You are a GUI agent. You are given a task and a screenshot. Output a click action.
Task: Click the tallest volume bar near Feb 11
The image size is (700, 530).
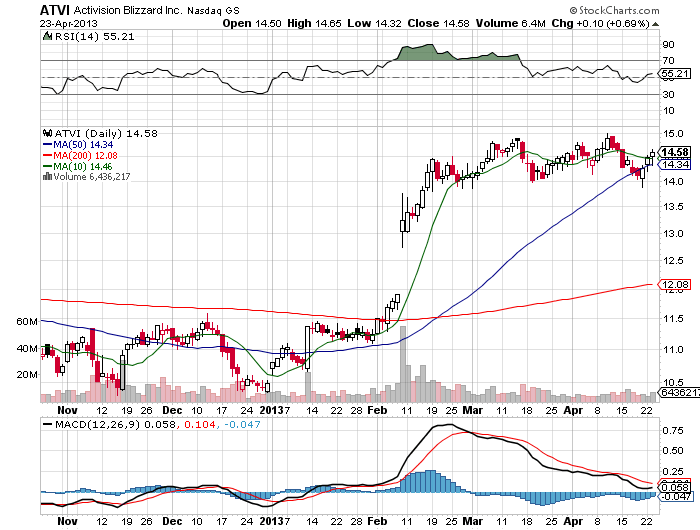coord(403,364)
